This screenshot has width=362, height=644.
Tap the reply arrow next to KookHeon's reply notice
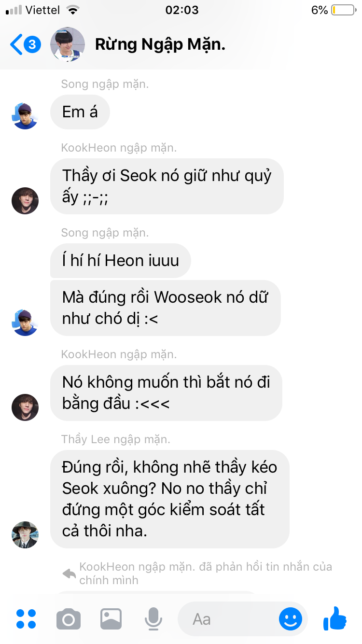(x=69, y=574)
